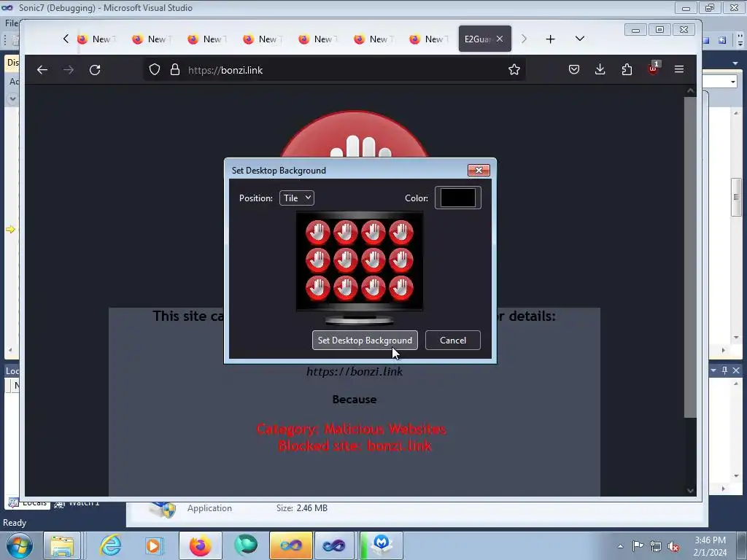List all tabs dropdown arrow
Screen dimensions: 747x560
click(x=580, y=39)
